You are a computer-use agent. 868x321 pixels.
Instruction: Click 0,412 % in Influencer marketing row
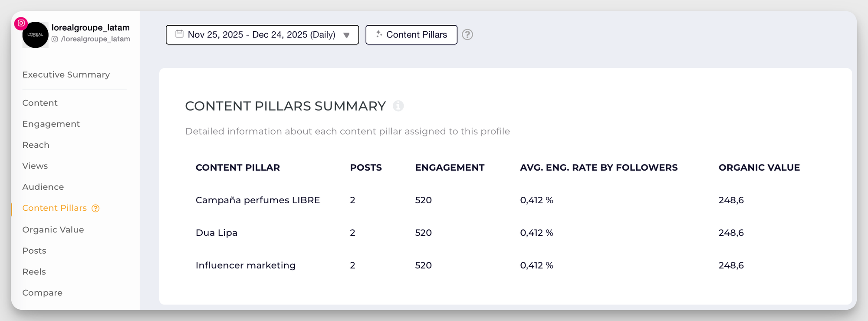point(537,265)
